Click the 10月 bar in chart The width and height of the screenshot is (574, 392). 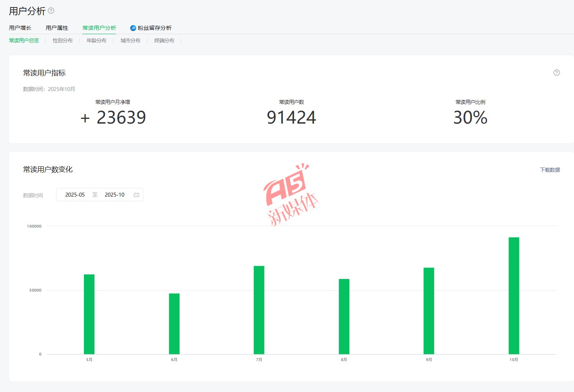(514, 295)
